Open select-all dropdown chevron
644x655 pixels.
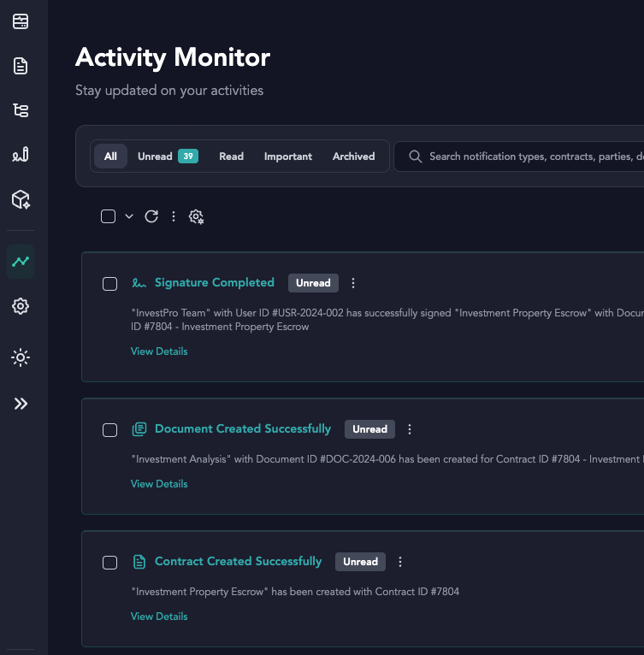coord(129,216)
